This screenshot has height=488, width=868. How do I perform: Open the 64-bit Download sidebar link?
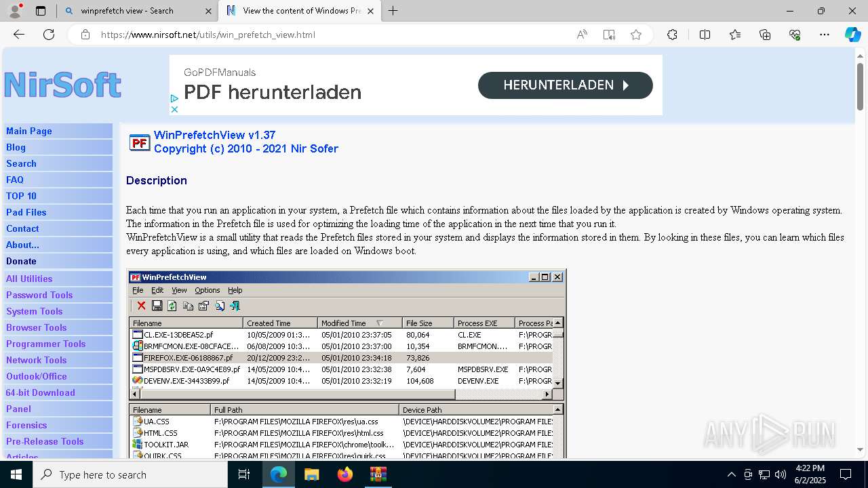click(41, 392)
